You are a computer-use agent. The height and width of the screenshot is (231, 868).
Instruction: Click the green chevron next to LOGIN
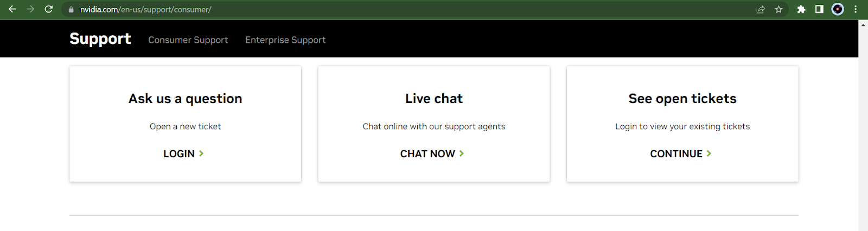(x=201, y=153)
